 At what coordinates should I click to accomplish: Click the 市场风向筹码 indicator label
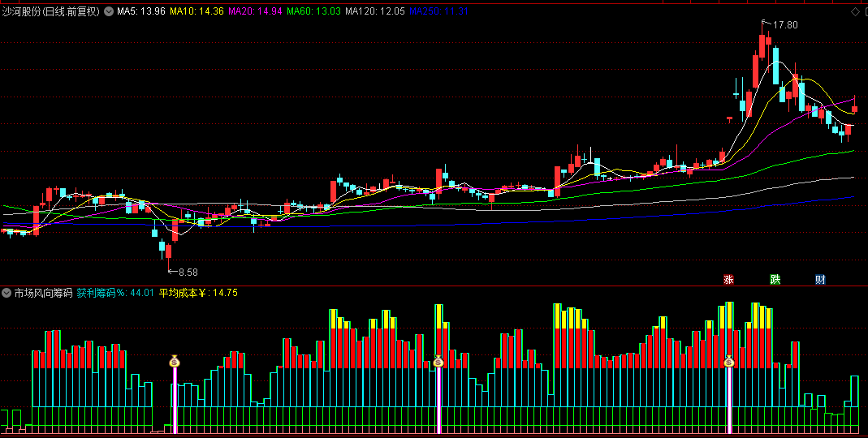pyautogui.click(x=43, y=293)
